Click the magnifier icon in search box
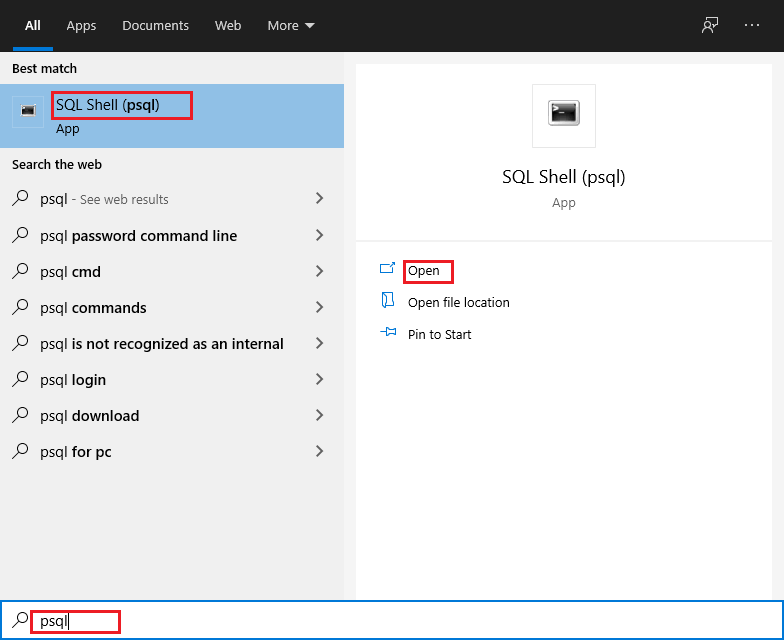784x640 pixels. click(x=20, y=620)
